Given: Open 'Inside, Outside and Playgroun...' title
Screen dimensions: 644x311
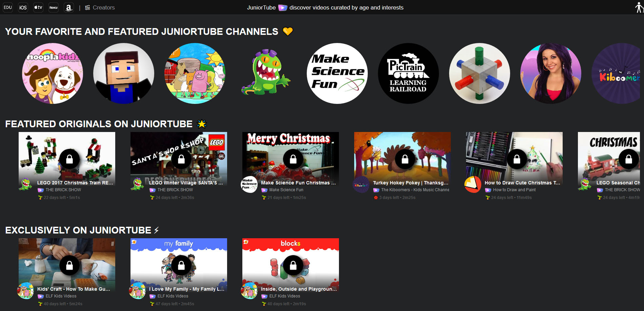Looking at the screenshot, I should tap(299, 289).
